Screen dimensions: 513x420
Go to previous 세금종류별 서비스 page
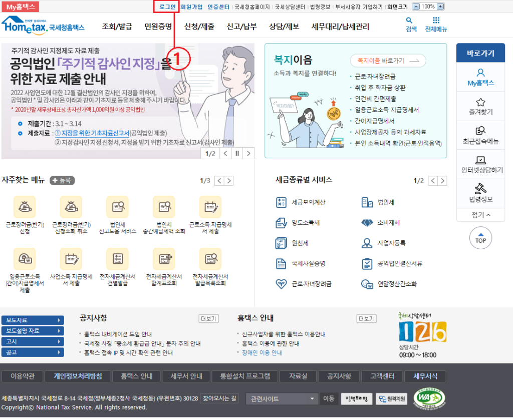433,181
